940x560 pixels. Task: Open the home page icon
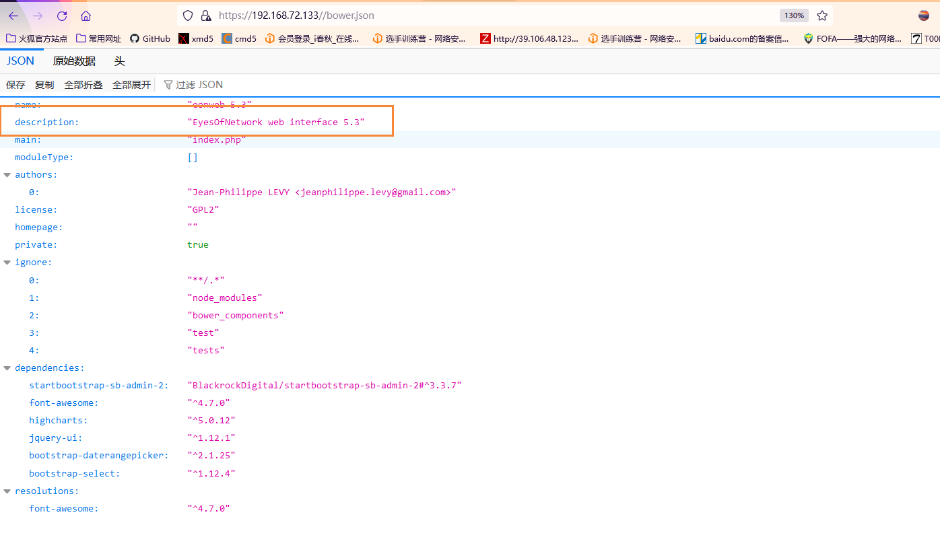86,15
